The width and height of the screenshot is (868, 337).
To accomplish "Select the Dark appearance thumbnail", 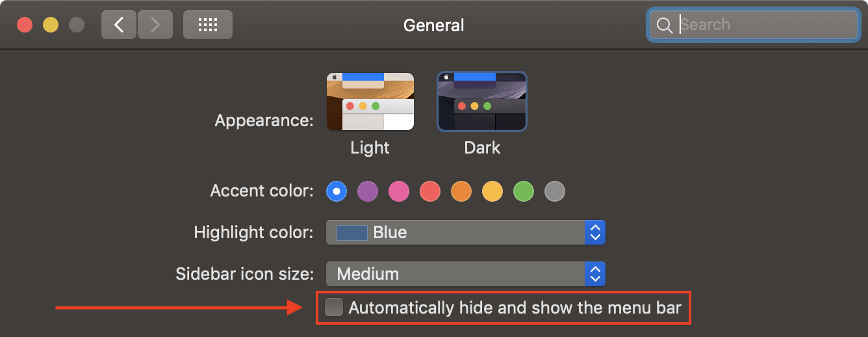I will [x=482, y=102].
